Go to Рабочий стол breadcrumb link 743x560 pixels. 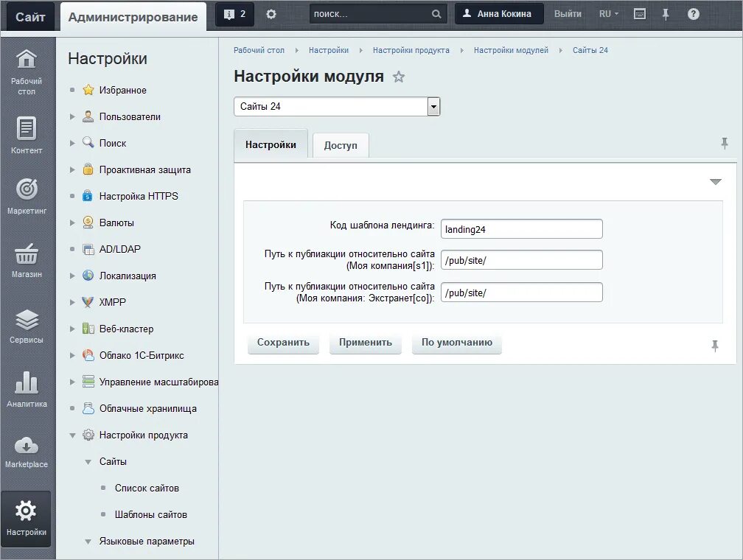(259, 50)
